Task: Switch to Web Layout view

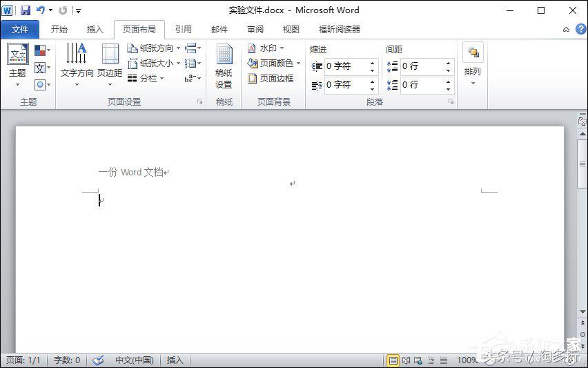Action: click(x=418, y=360)
